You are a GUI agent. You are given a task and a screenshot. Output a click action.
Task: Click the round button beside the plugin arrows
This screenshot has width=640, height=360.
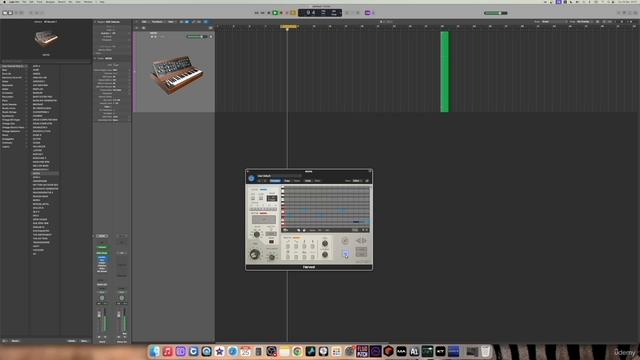(345, 241)
